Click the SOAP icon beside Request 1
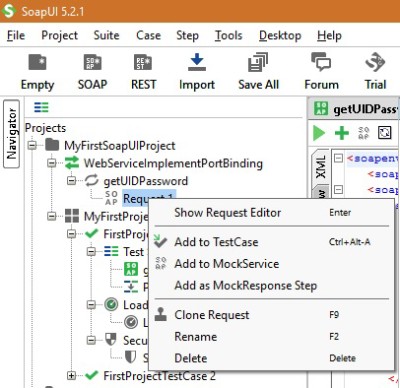 [x=111, y=198]
